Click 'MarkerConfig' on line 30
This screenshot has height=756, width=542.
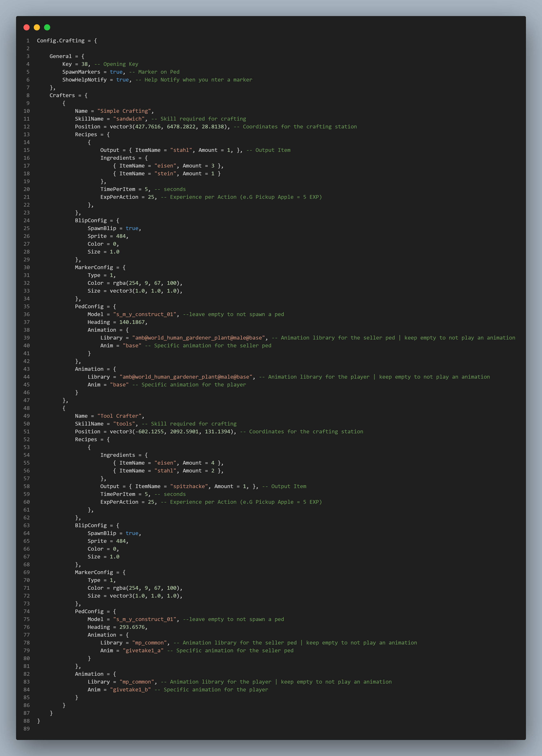click(x=94, y=267)
